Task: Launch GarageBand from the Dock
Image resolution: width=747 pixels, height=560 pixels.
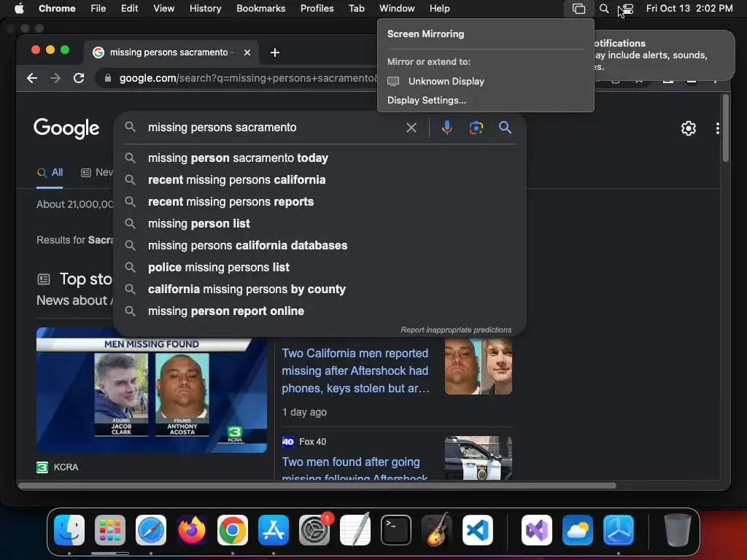Action: (x=437, y=530)
